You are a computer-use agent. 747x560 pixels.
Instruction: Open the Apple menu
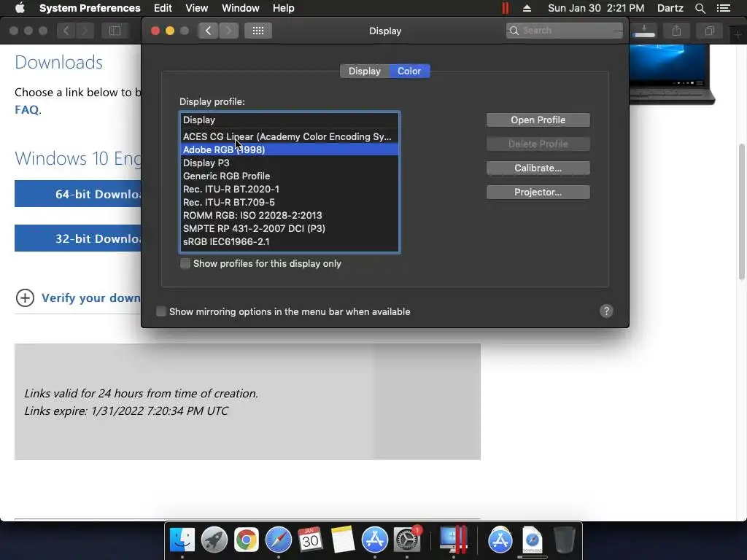20,8
